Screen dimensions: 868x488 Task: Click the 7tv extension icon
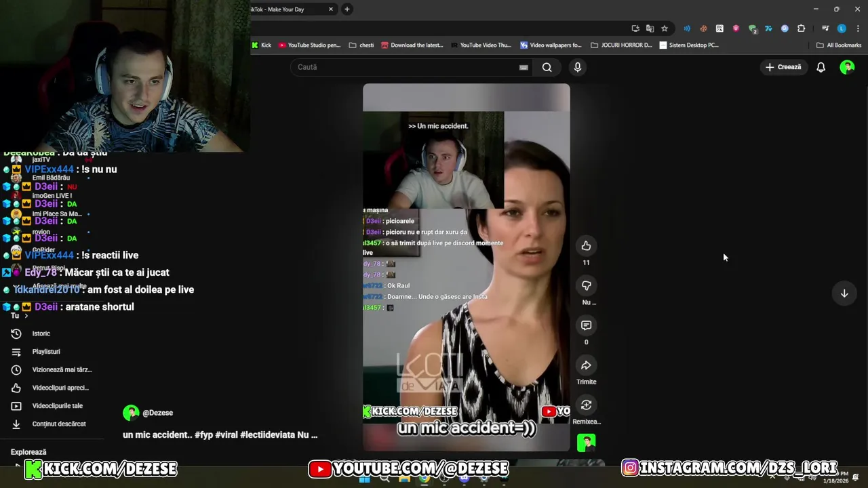(x=768, y=28)
